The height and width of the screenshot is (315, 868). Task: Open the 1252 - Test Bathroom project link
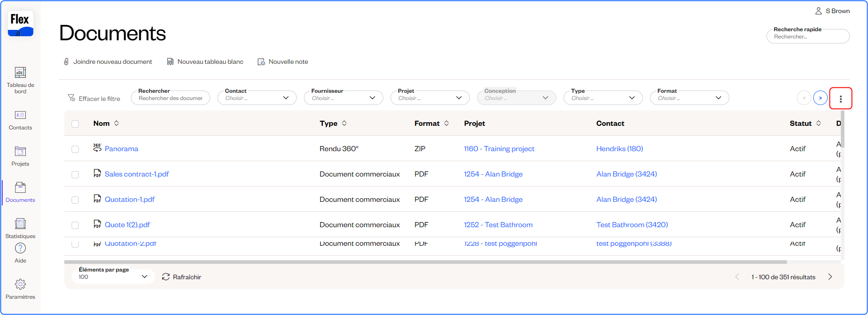click(x=498, y=225)
